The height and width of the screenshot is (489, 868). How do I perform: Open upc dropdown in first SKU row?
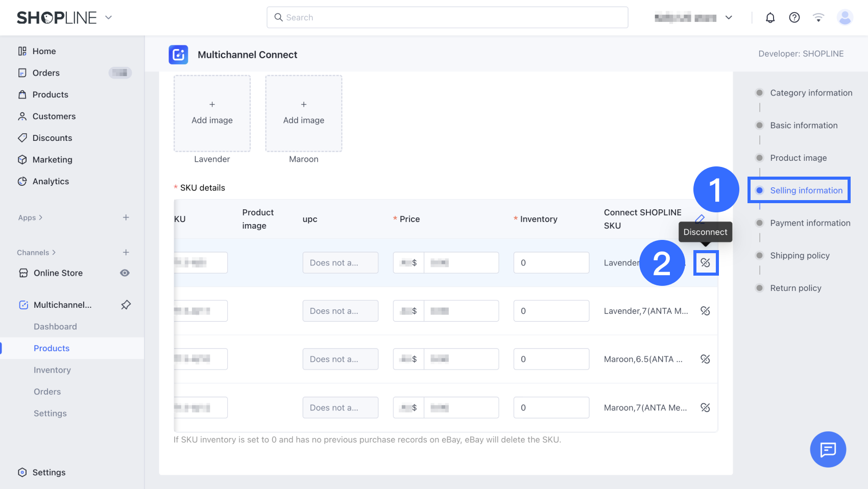point(340,263)
